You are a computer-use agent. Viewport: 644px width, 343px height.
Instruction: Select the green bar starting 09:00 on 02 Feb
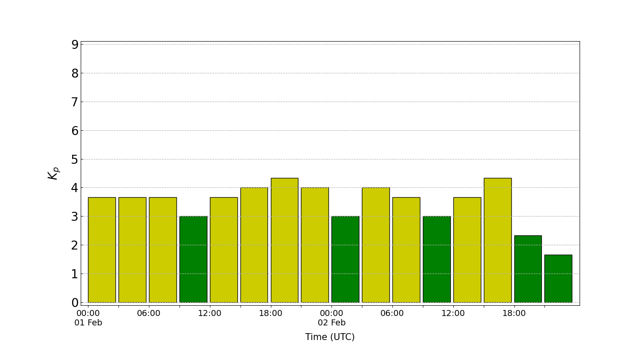[x=437, y=259]
